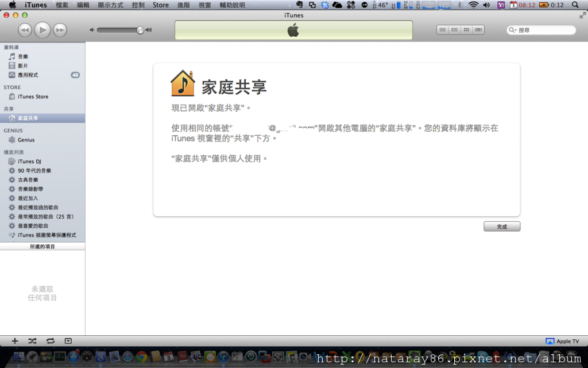Open the Apple TV AirPlay menu
This screenshot has width=588, height=368.
tap(562, 342)
